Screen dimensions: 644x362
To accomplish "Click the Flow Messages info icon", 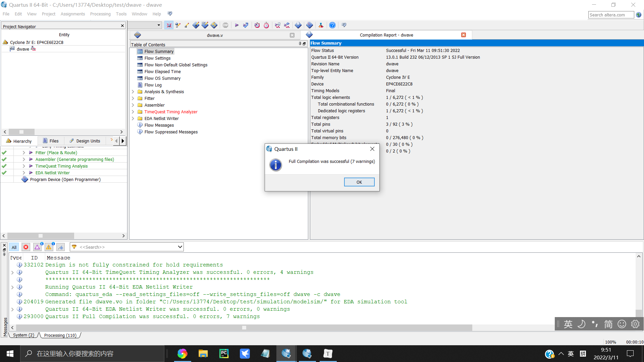I will (x=140, y=125).
